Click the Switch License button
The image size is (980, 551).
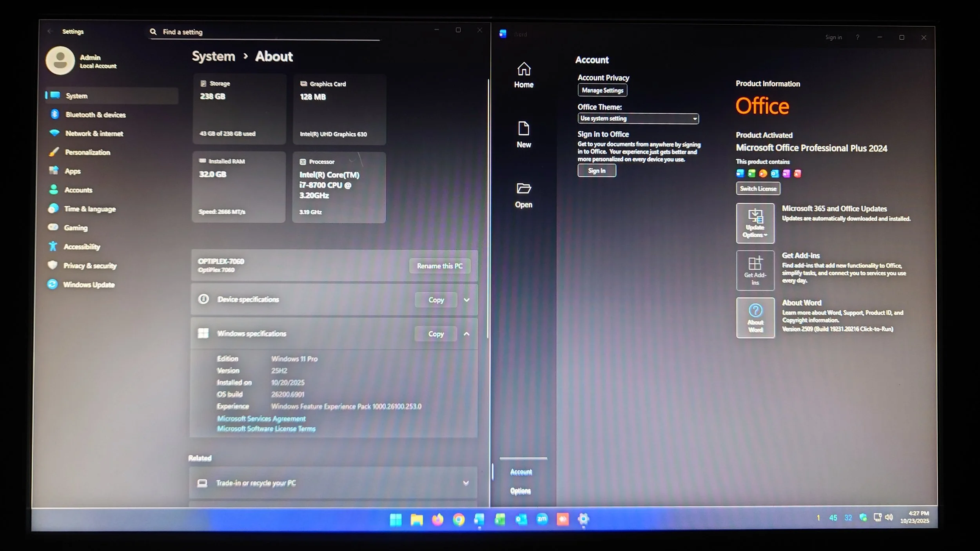[758, 188]
